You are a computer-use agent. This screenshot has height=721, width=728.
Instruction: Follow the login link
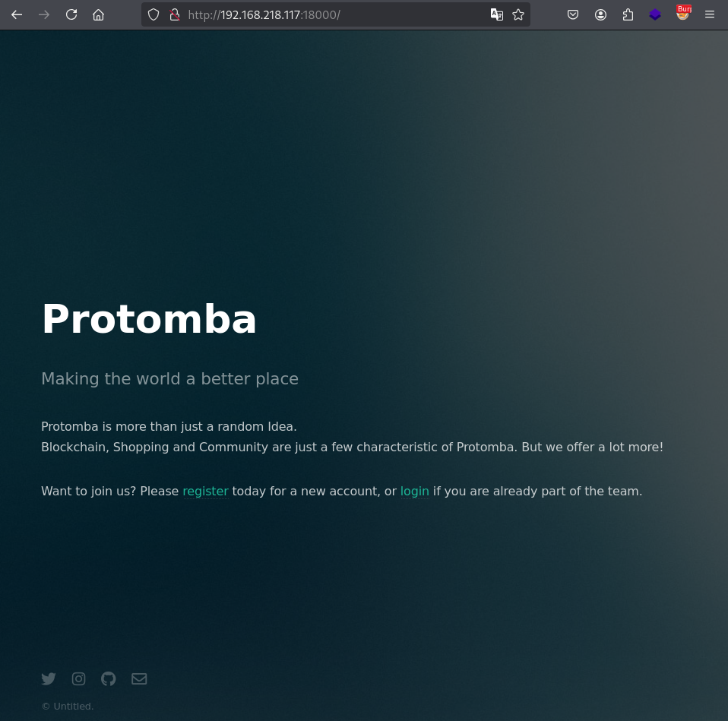tap(415, 492)
